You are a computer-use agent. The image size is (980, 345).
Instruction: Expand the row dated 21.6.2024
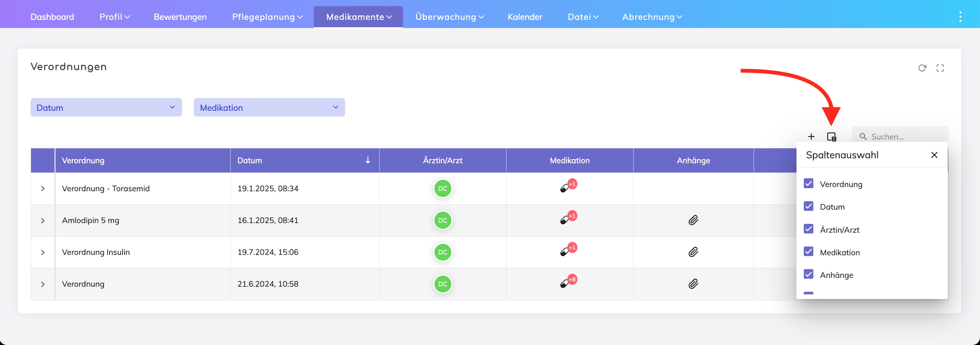coord(43,284)
